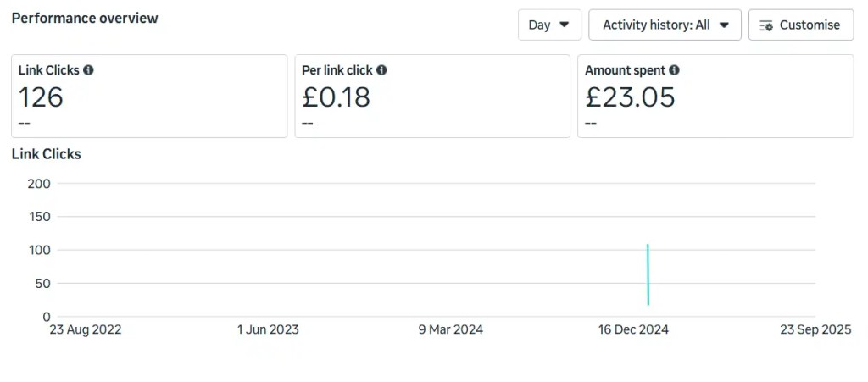Select the Per link click £0.18 card

(432, 96)
